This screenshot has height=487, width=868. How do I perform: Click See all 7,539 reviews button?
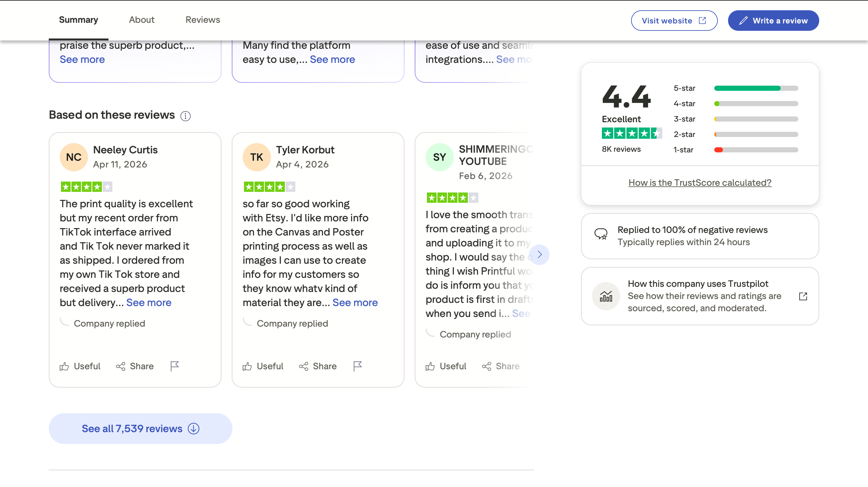point(140,428)
